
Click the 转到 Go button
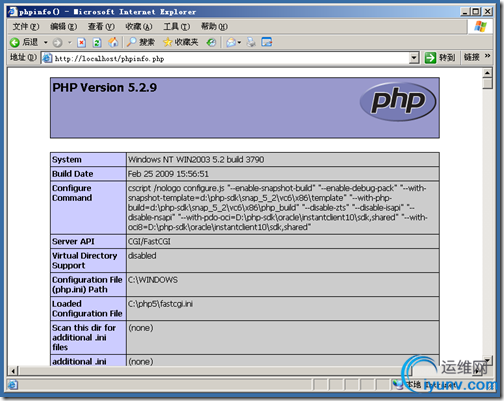pos(440,58)
